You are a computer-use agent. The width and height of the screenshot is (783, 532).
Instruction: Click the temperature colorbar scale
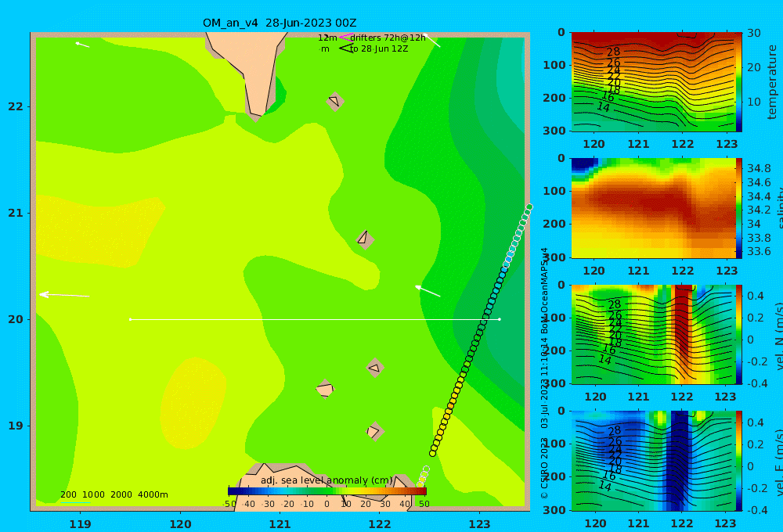[739, 82]
